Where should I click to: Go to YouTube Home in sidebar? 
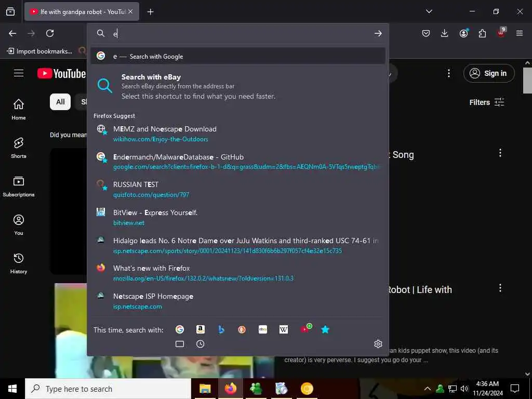[19, 109]
